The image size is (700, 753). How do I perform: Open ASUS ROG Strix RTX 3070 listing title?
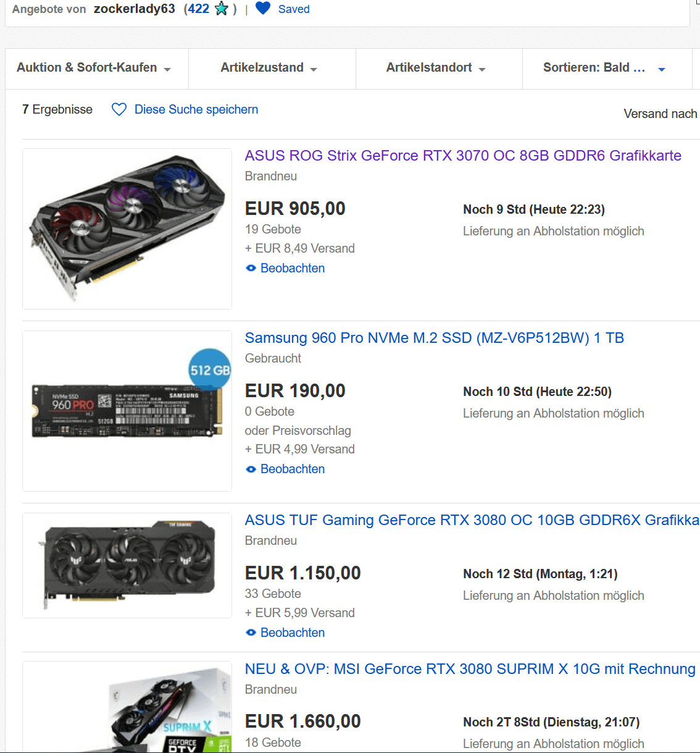point(463,156)
